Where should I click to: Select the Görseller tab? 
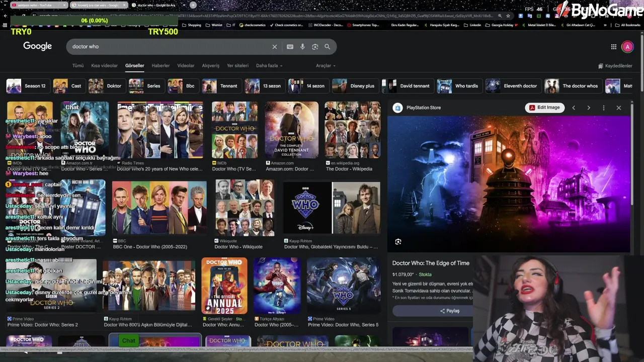134,65
